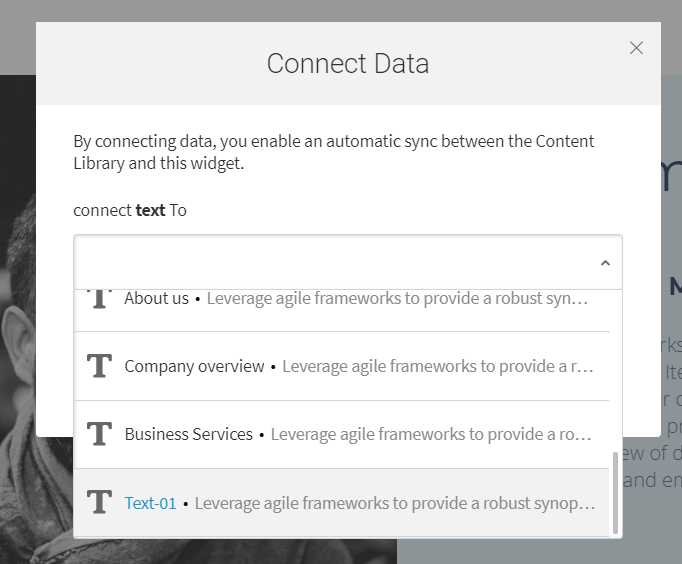Click the dialog's sync description paragraph

click(x=334, y=152)
